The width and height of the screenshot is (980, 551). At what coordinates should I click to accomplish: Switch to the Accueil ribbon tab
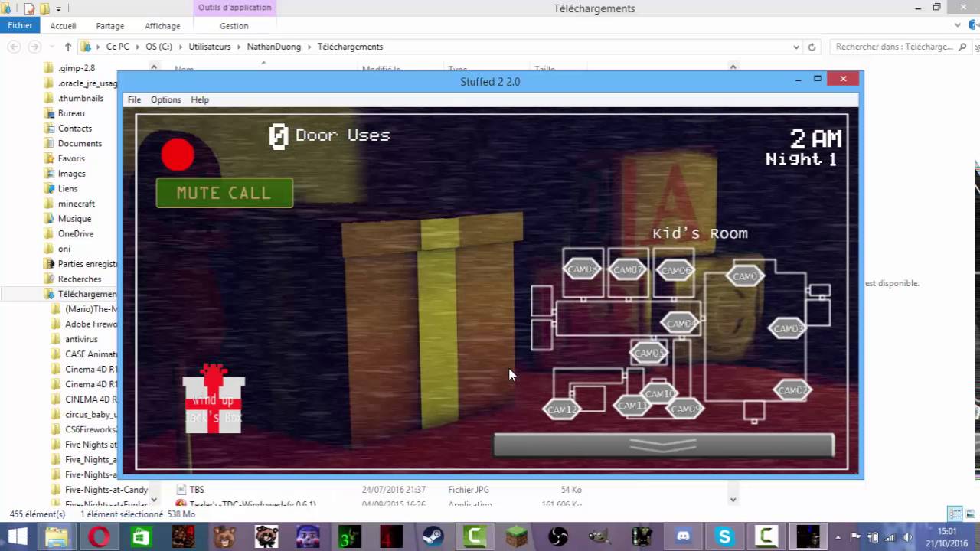(63, 26)
